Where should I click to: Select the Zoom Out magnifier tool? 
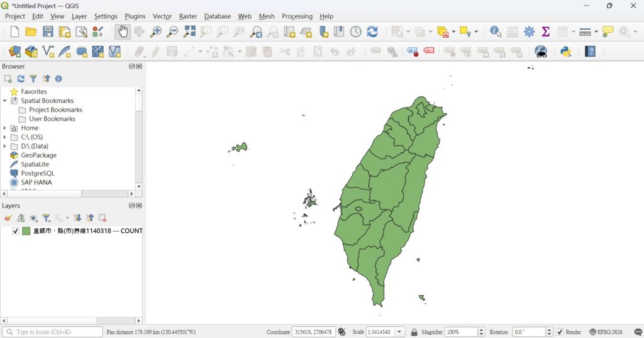click(172, 31)
